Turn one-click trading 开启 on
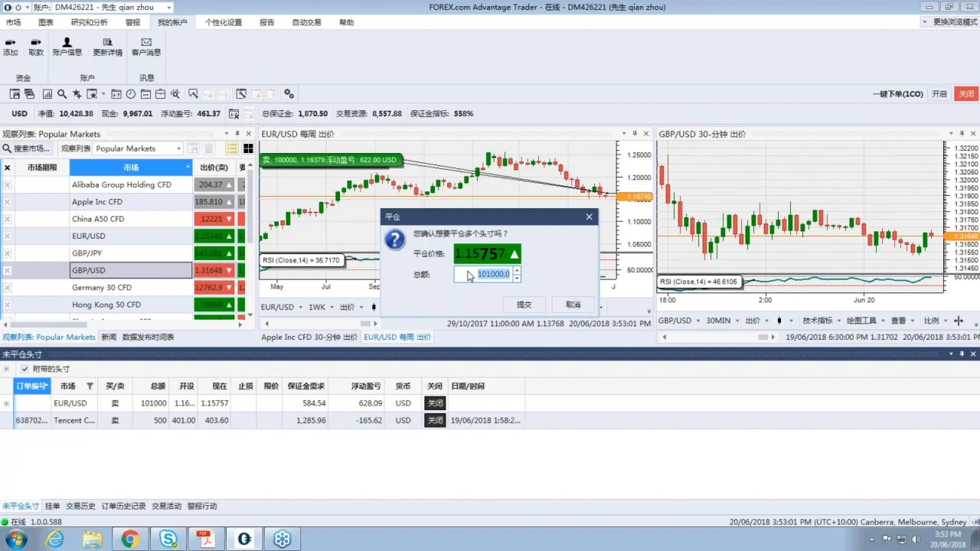Image resolution: width=980 pixels, height=551 pixels. (x=939, y=94)
